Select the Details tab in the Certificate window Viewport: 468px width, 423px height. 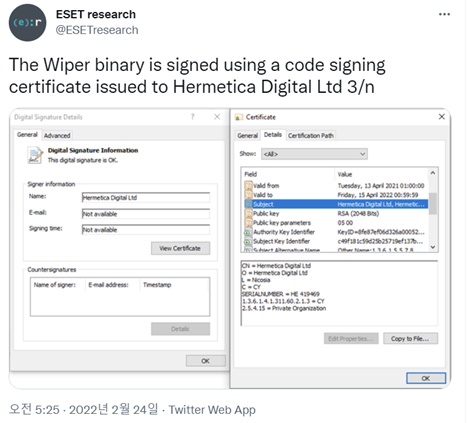tap(273, 135)
